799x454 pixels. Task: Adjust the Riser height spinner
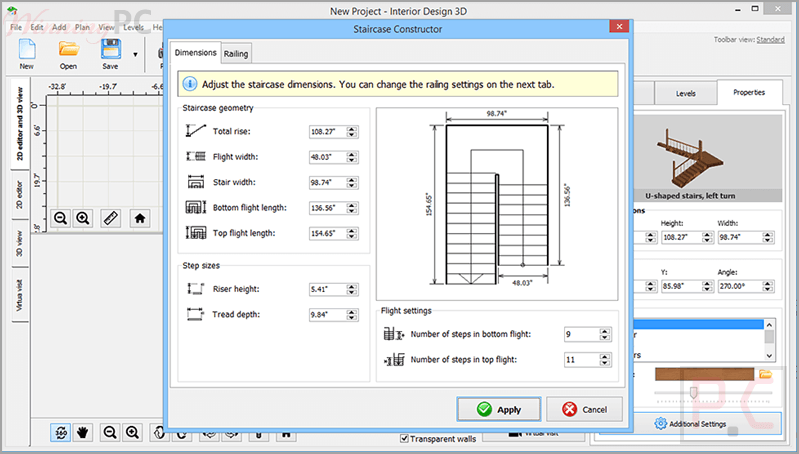pos(352,289)
